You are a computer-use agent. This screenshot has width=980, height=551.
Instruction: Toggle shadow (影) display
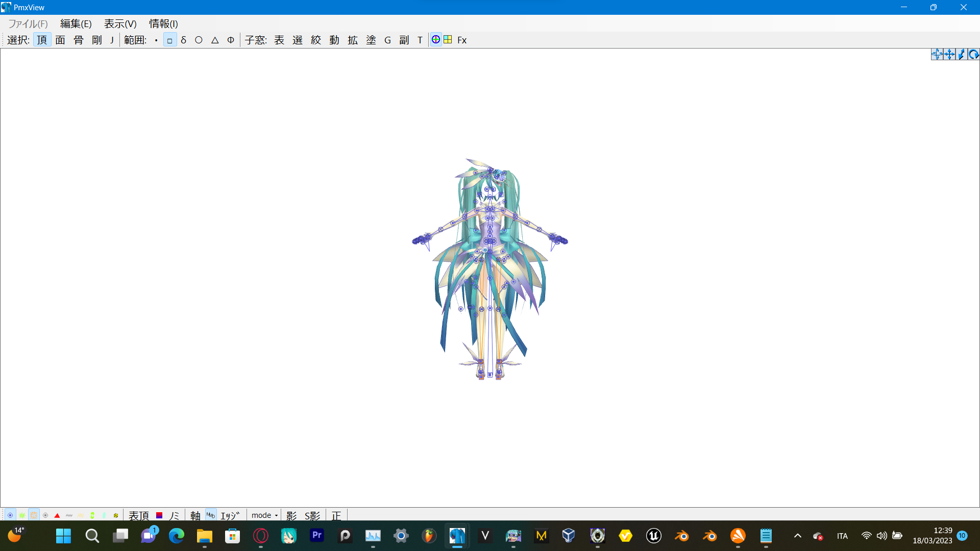(291, 515)
